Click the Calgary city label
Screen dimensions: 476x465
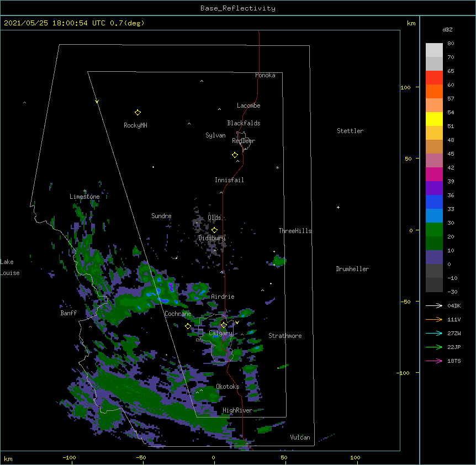(221, 333)
